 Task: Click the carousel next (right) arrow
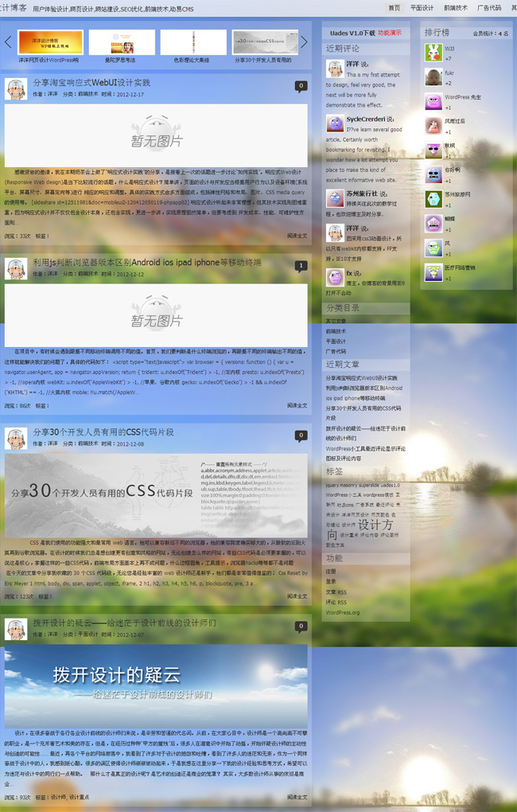point(304,42)
